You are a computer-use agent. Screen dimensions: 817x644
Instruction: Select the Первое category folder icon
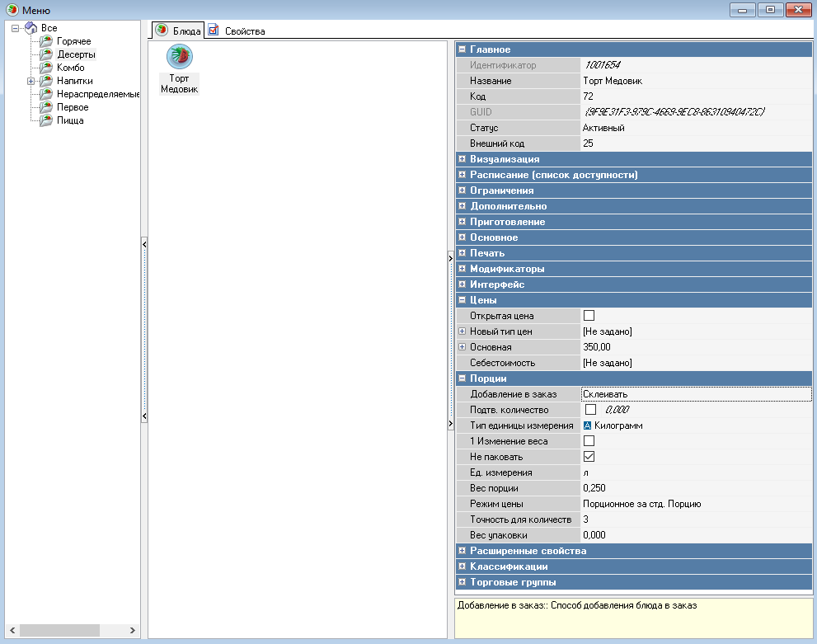coord(46,107)
